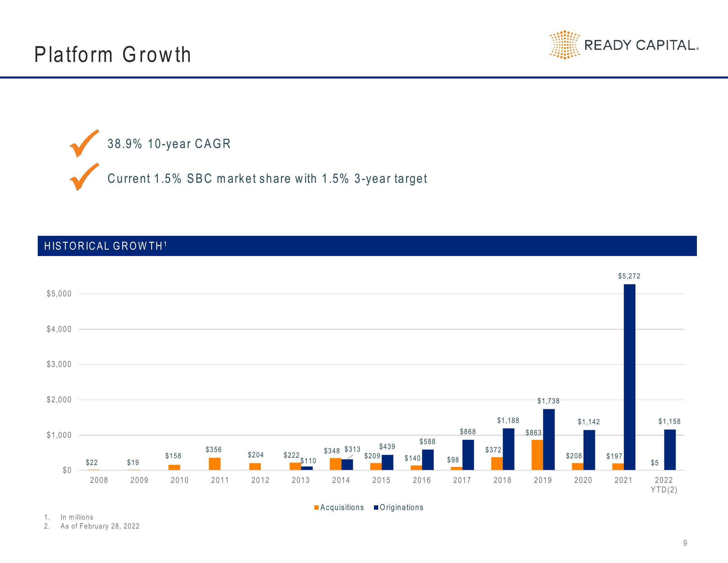Click the checkmark beside 38.9% 10-year CAGR
The image size is (728, 563).
[x=84, y=143]
